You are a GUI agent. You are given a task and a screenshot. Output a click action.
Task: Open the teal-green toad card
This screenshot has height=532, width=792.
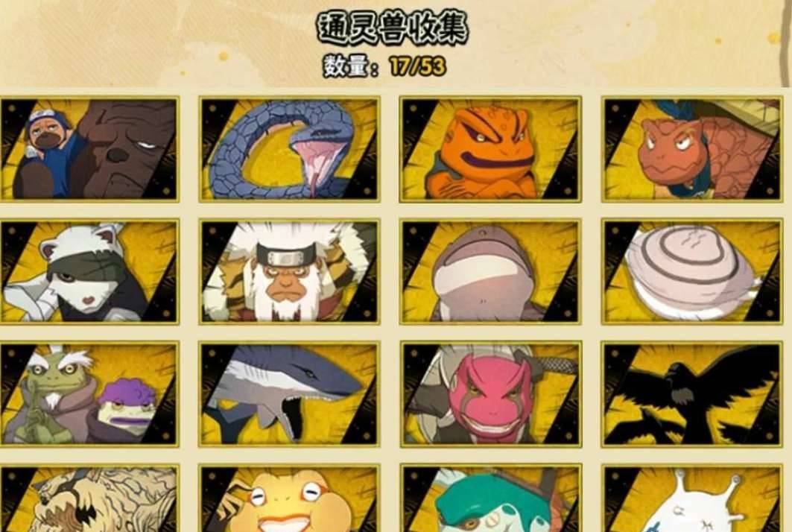(490, 498)
